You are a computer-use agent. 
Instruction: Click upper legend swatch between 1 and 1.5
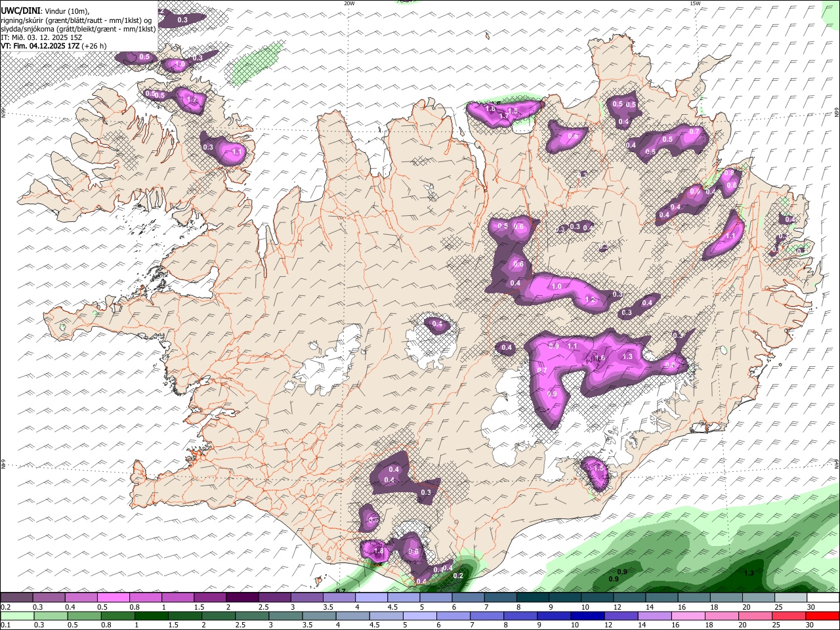point(178,598)
